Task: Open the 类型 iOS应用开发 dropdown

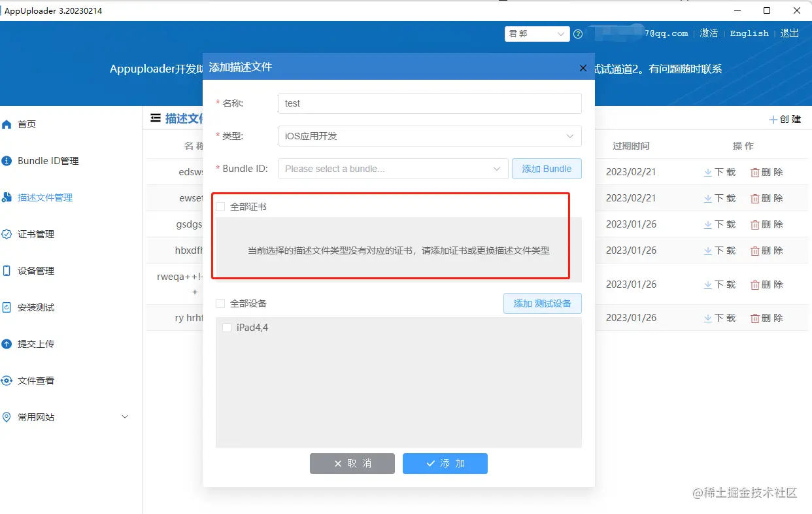Action: [430, 136]
